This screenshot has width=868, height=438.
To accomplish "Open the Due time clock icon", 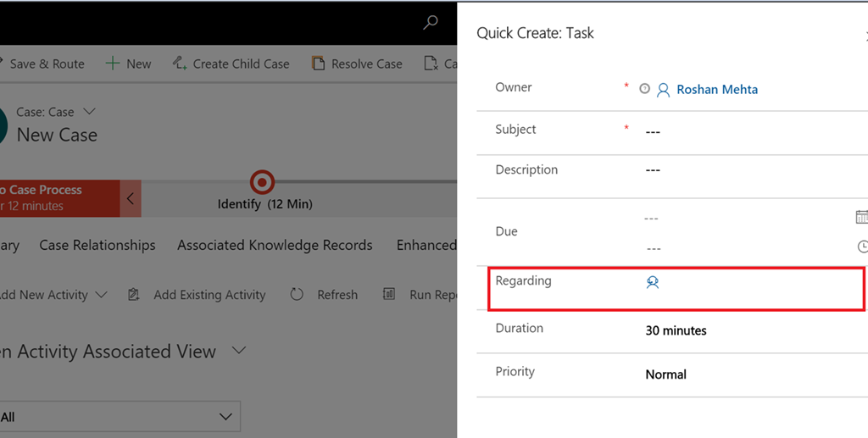I will coord(862,247).
